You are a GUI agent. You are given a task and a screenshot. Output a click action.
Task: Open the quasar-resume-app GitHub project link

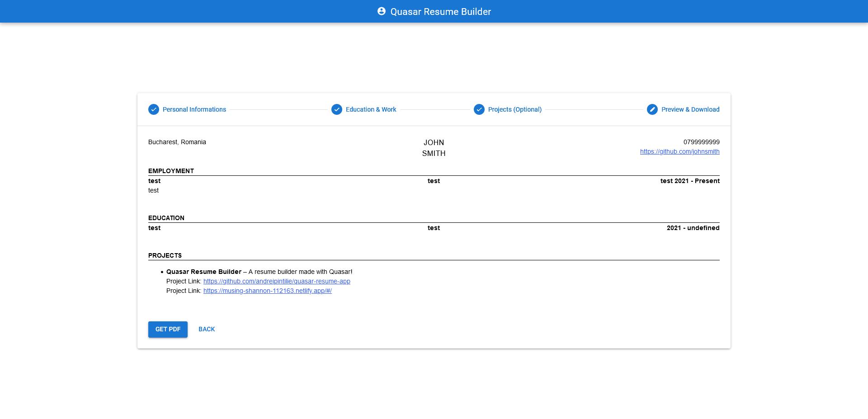(x=277, y=281)
